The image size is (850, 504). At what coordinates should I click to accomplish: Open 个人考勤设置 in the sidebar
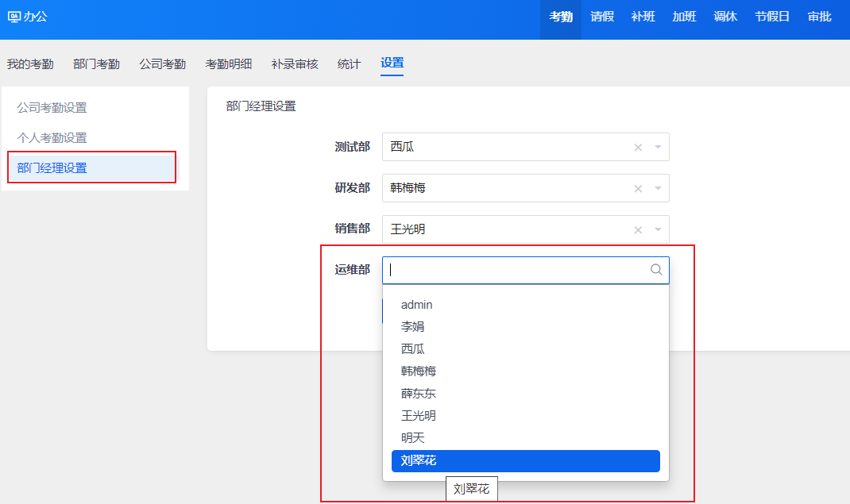click(52, 138)
